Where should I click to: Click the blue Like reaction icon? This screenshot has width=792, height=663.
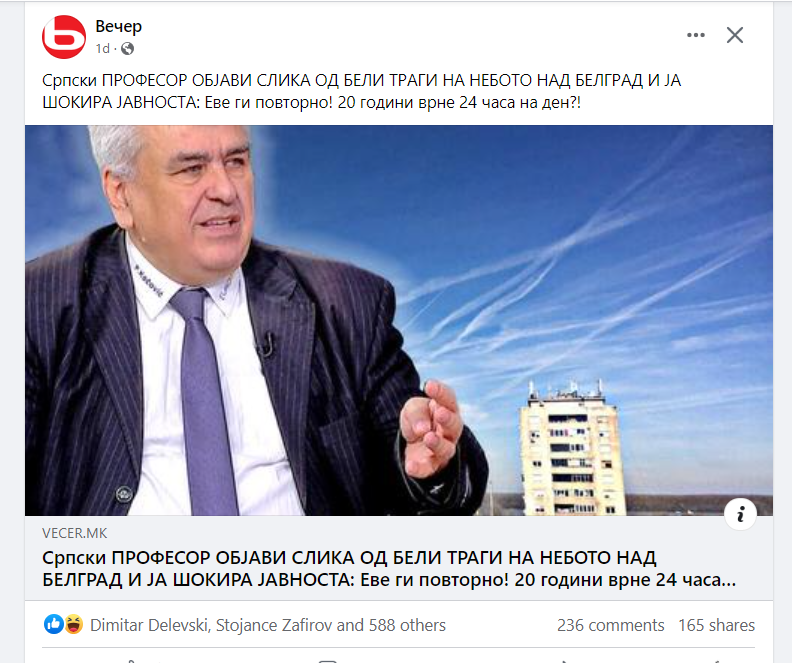tap(54, 625)
